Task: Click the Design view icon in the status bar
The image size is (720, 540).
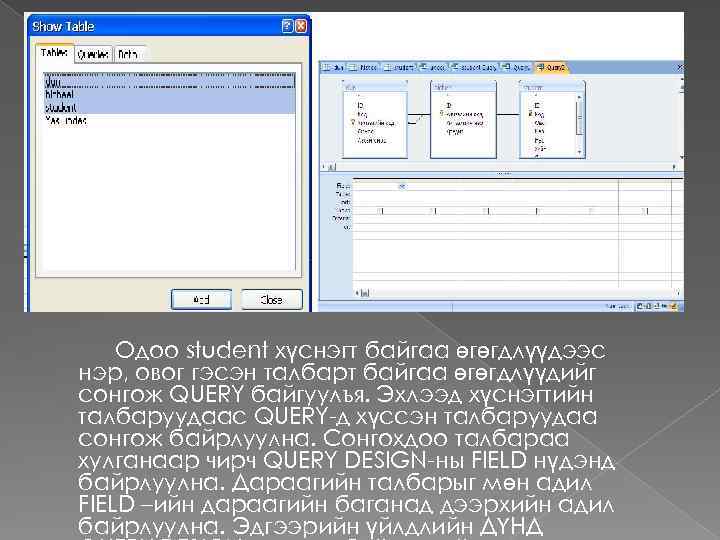Action: (x=674, y=306)
